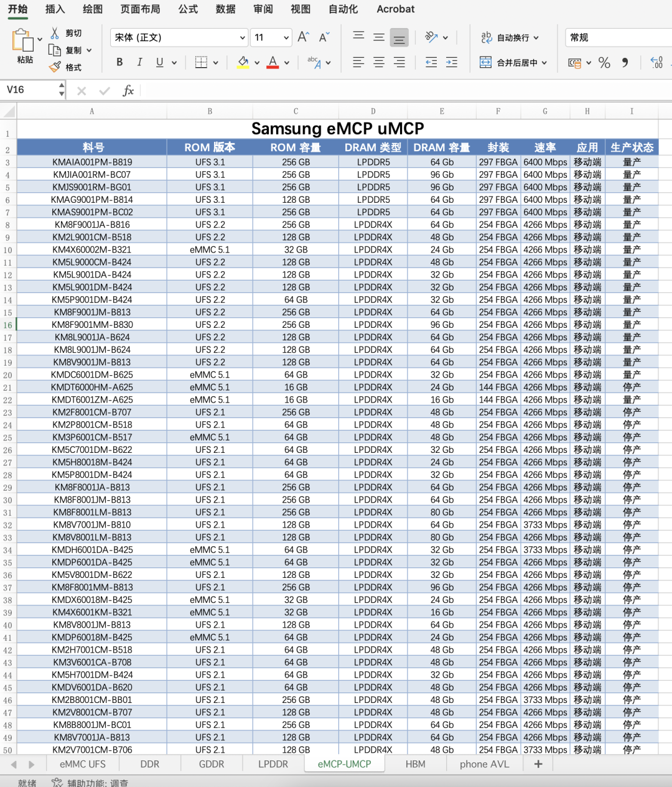The height and width of the screenshot is (787, 672).
Task: Open number format dropdown 常规
Action: (618, 37)
